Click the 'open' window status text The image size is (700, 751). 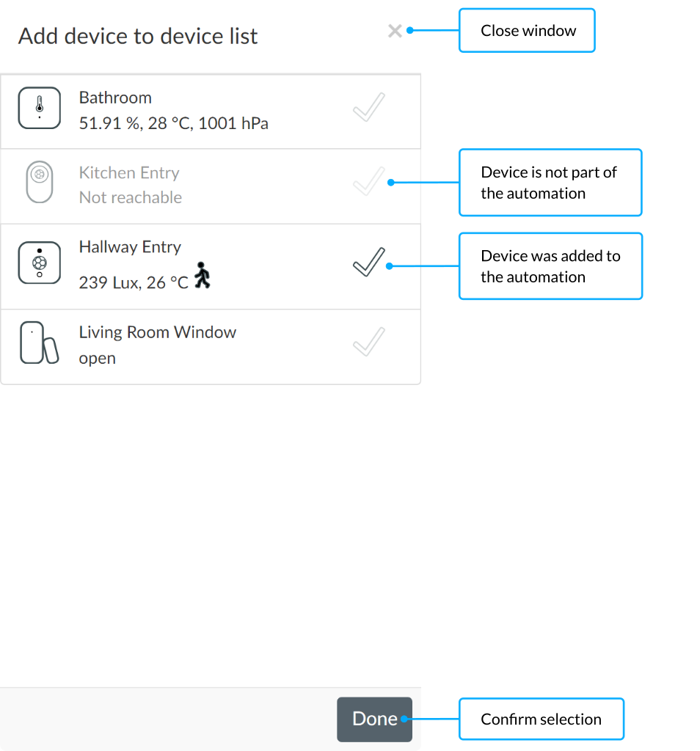coord(98,359)
